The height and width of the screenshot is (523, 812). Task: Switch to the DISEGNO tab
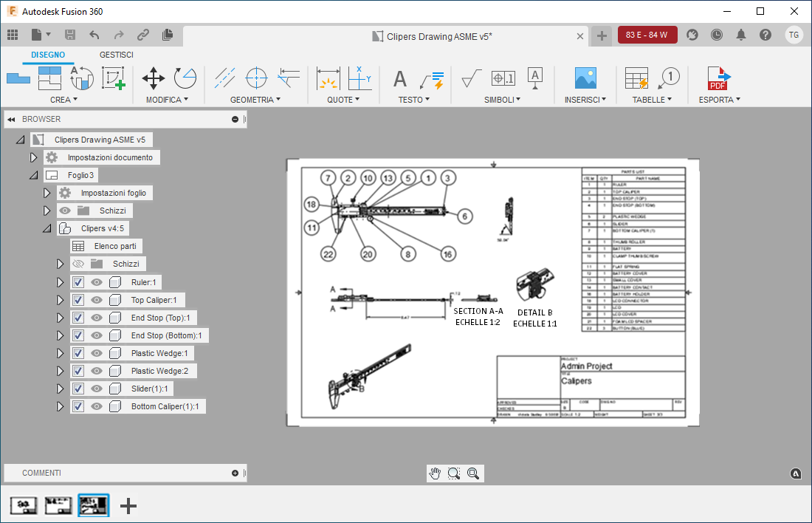48,55
